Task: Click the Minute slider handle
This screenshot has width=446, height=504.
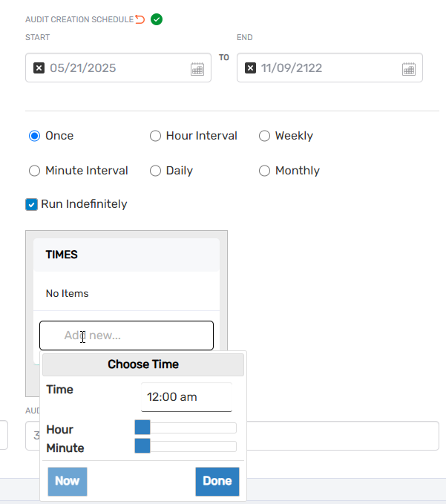Action: [x=142, y=446]
